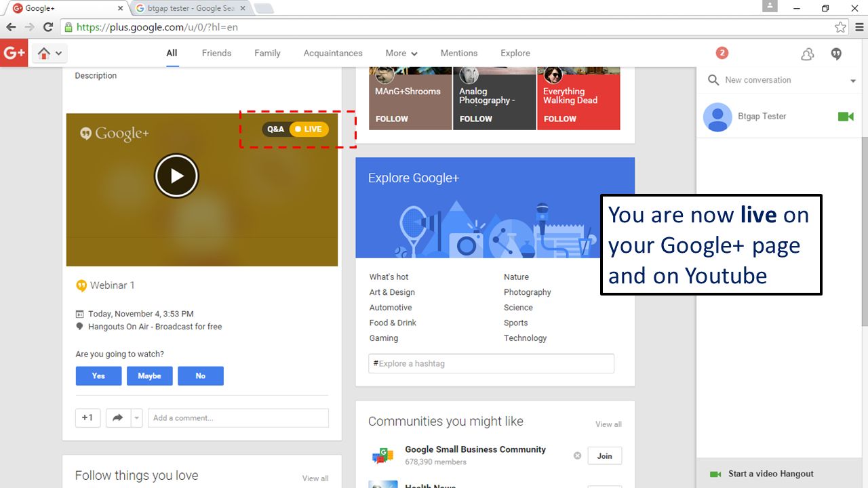Screen dimensions: 868x488
Task: Open the notifications badge showing 2
Action: pyautogui.click(x=722, y=53)
